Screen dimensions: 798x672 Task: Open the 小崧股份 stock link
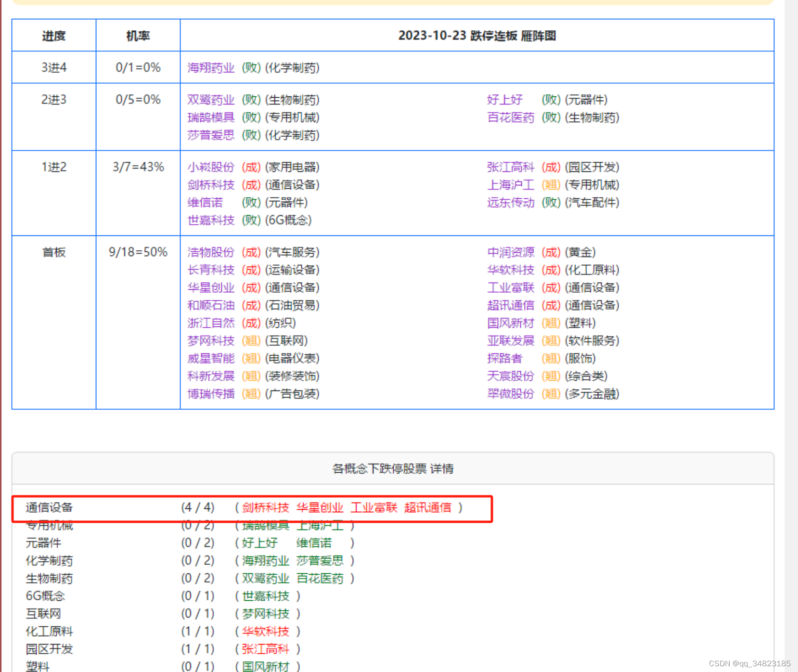[211, 167]
